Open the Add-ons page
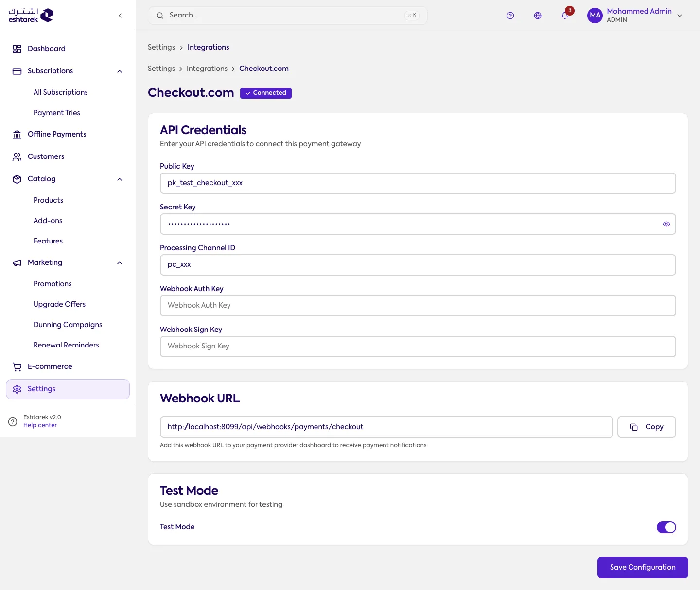Screen dimensions: 700x590 click(x=48, y=221)
